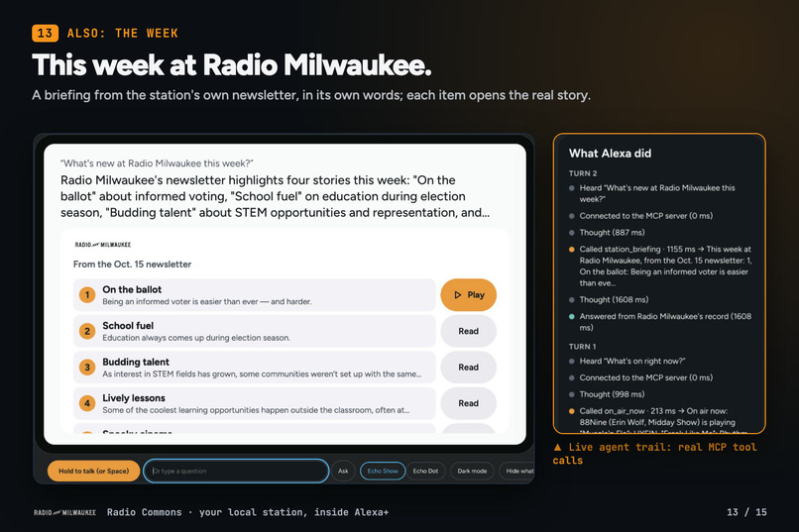The image size is (799, 532).
Task: Play the On the ballot story
Action: click(468, 295)
